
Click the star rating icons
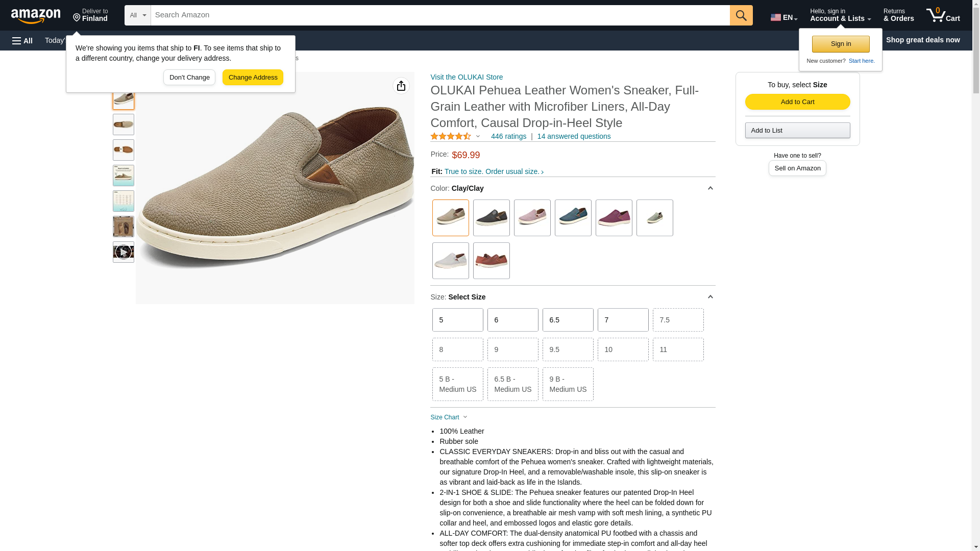pyautogui.click(x=451, y=136)
